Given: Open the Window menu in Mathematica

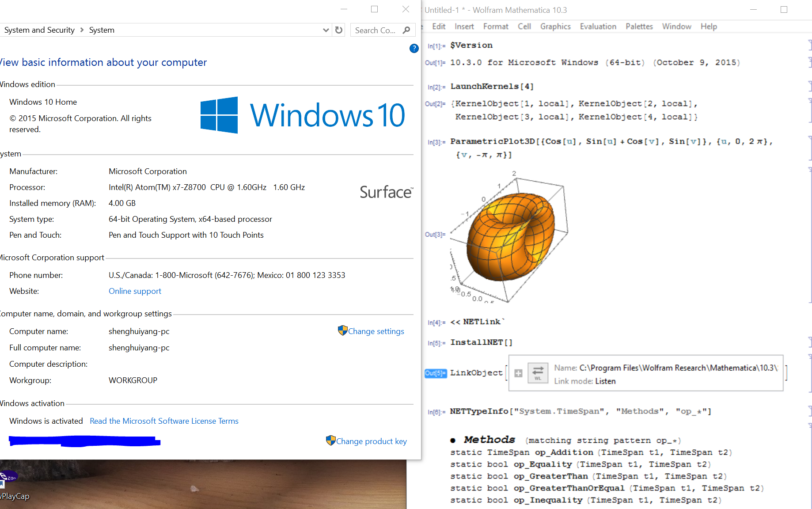Looking at the screenshot, I should click(x=676, y=27).
